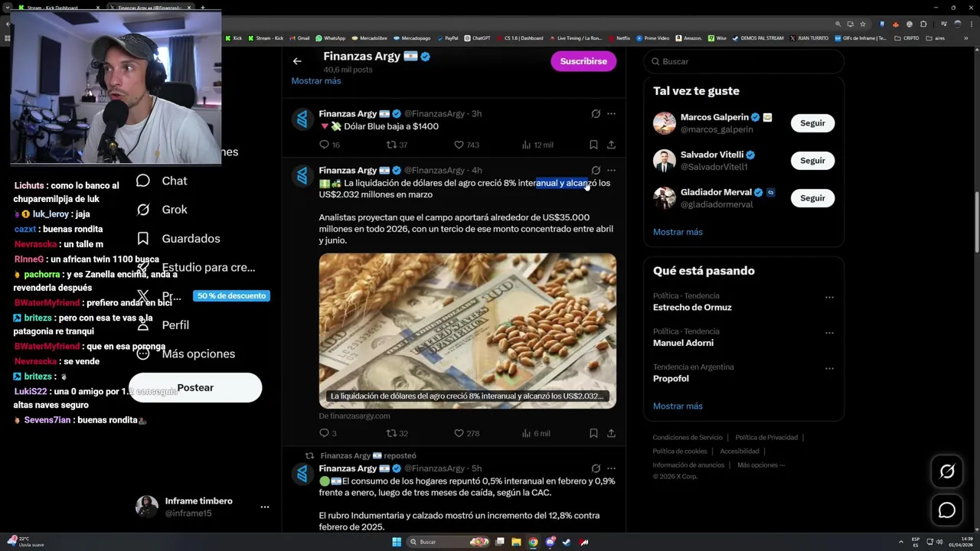Image resolution: width=980 pixels, height=551 pixels.
Task: View stats of the agro dollars post
Action: (536, 433)
